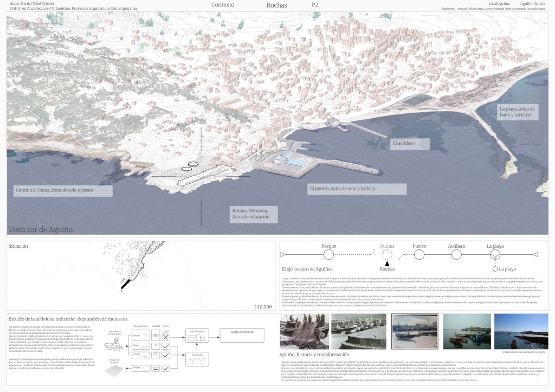Toggle the checkmark box beside Mejillón
555x392 pixels.
pos(167,367)
